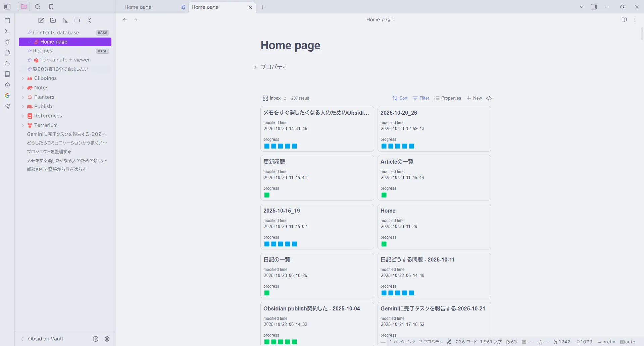
Task: Open the file explorer folder icon
Action: pos(23,7)
